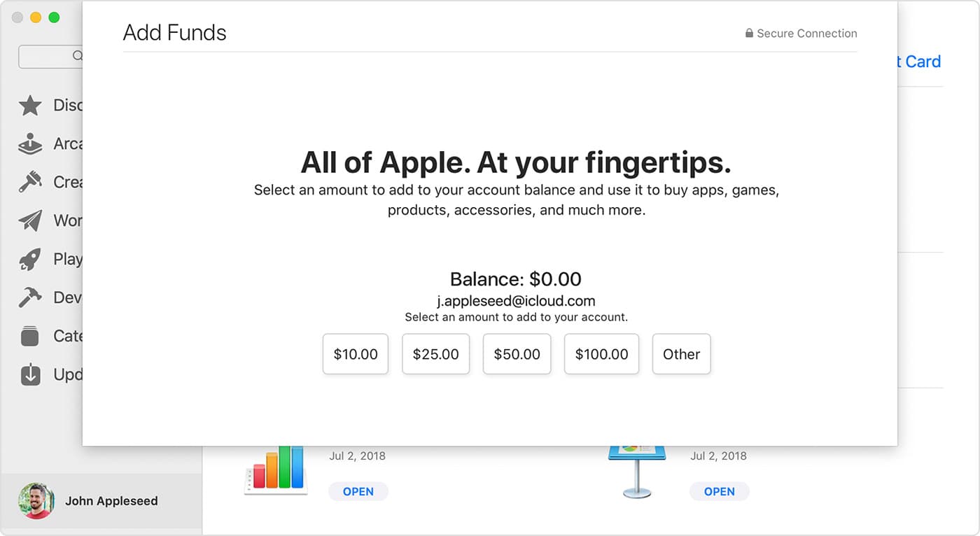Select the $25.00 funding amount
Screen dimensions: 980x536
[x=435, y=354]
